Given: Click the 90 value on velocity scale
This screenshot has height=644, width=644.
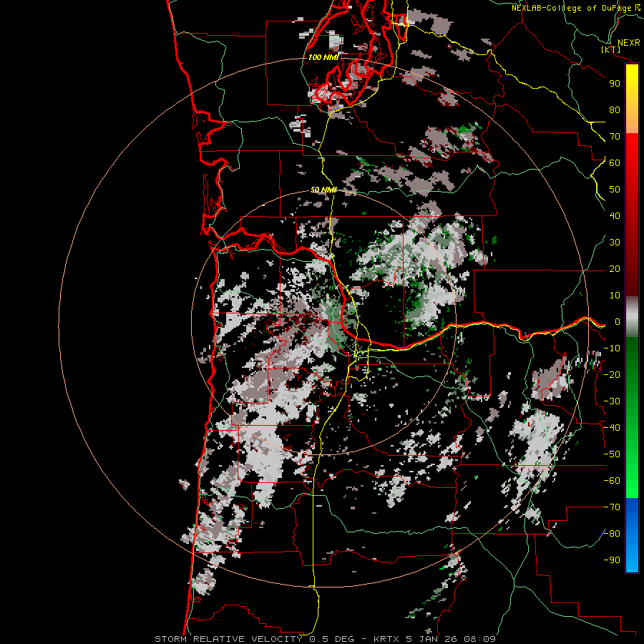Looking at the screenshot, I should [615, 84].
